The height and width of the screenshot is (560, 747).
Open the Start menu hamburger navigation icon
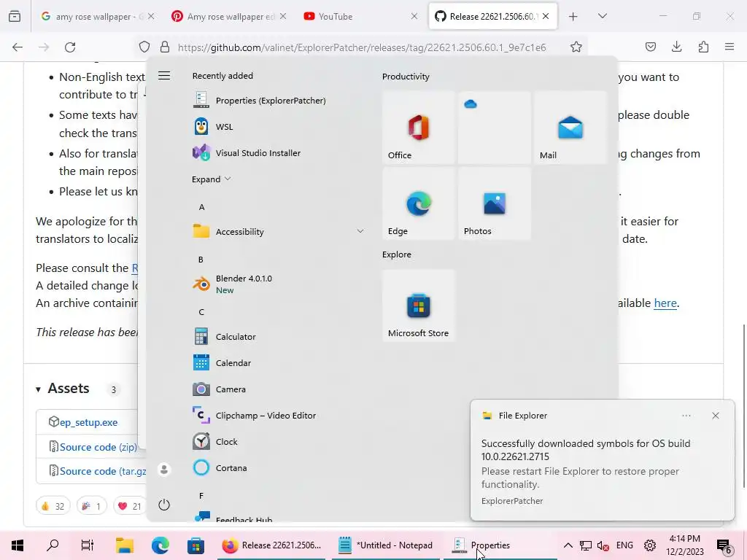coord(164,76)
